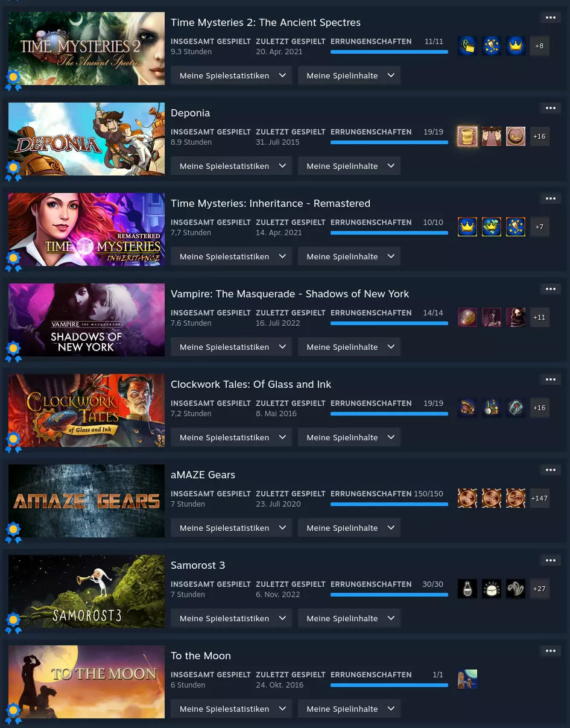
Task: Expand Meine Spielinhalte for To the Moon
Action: click(349, 709)
